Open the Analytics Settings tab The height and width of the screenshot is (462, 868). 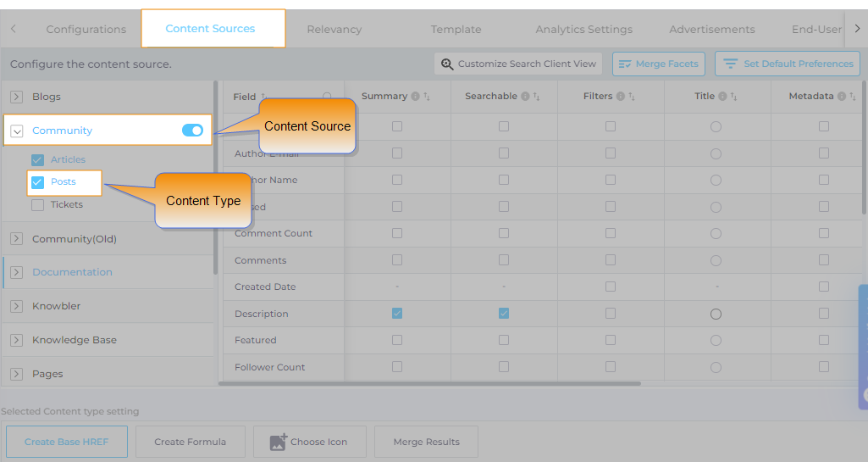click(583, 30)
